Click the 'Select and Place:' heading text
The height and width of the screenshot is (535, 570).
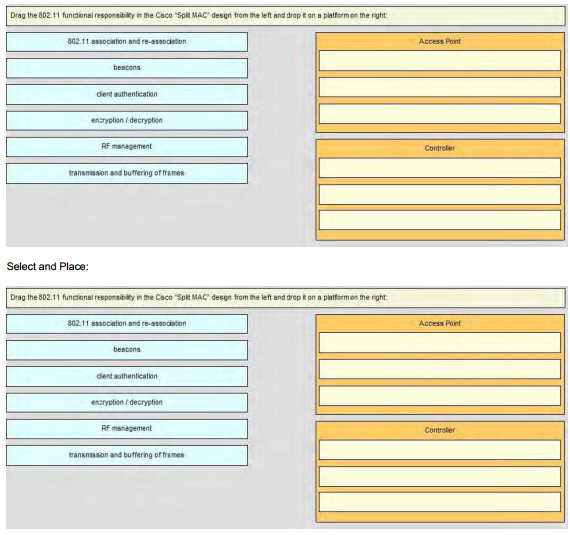click(x=48, y=267)
